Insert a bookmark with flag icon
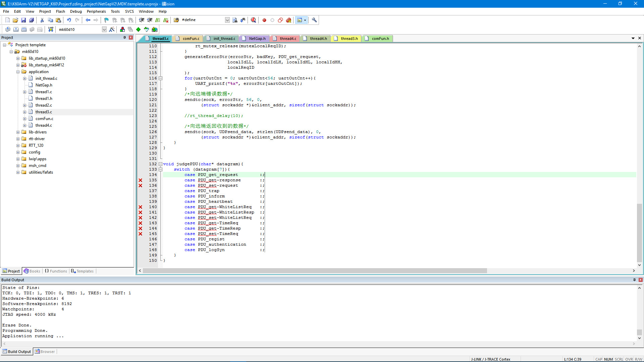The height and width of the screenshot is (362, 644). point(106,20)
